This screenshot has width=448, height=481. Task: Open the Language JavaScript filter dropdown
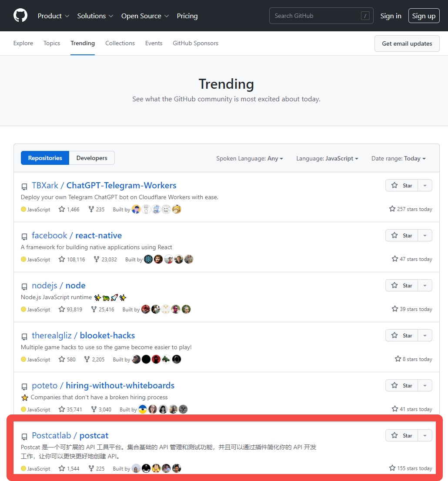[x=327, y=159]
